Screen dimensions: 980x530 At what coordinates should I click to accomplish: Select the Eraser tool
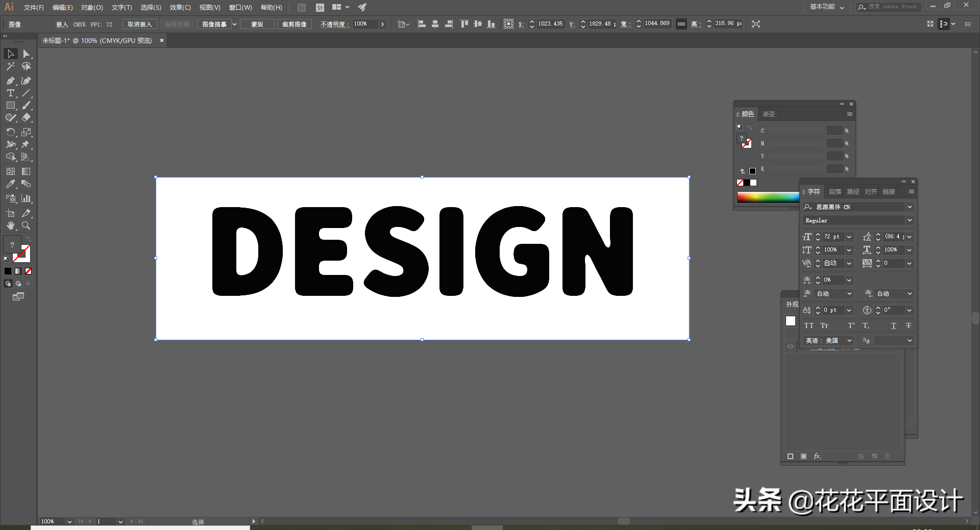point(26,117)
